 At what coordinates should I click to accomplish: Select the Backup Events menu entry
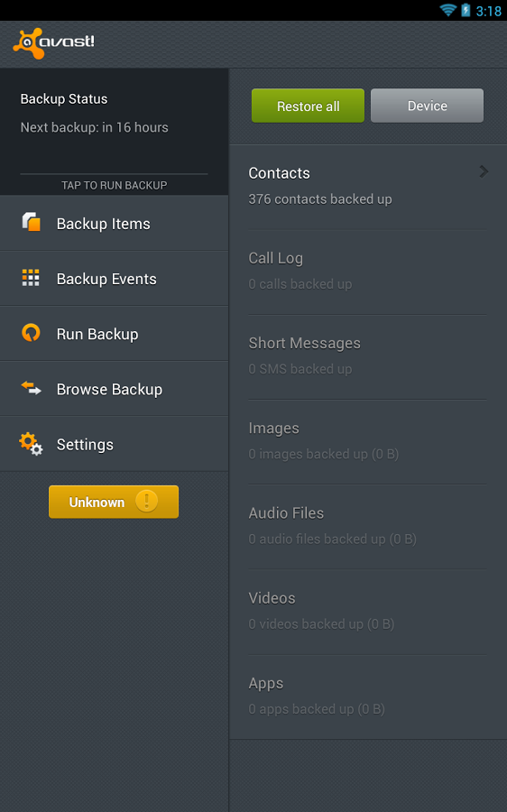tap(114, 279)
